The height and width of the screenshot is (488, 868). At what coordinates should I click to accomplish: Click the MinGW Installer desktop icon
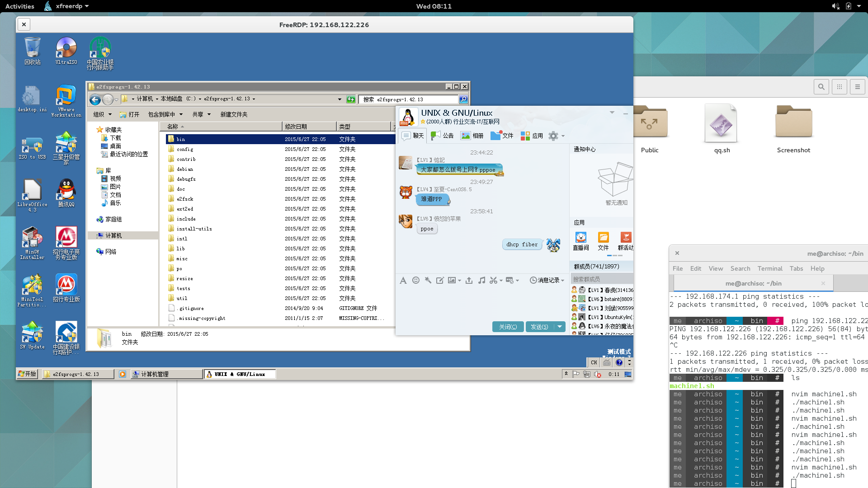point(33,243)
